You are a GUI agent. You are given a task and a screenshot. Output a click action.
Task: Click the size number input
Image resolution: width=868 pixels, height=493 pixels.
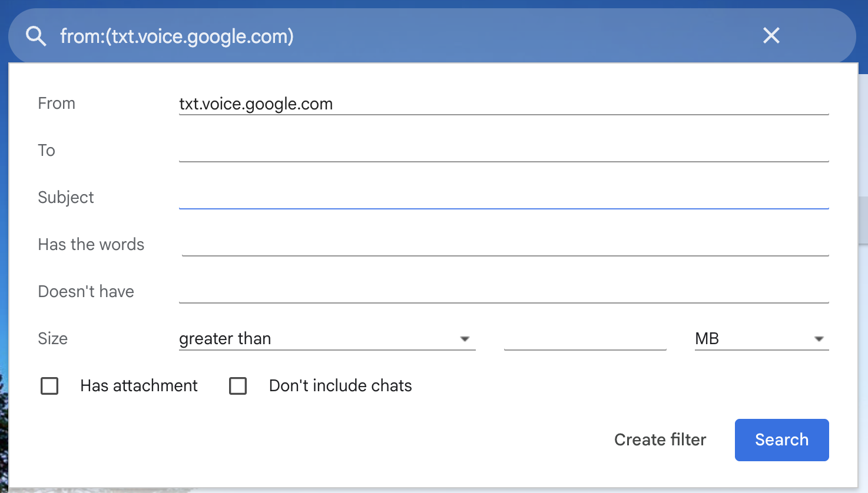[x=585, y=339]
